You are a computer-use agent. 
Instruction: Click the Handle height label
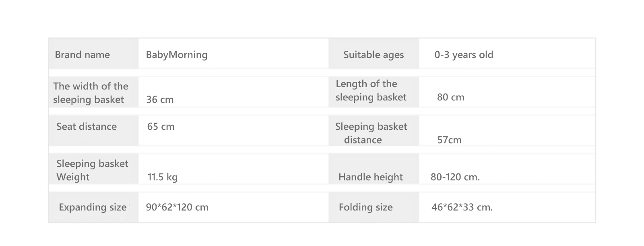[371, 177]
